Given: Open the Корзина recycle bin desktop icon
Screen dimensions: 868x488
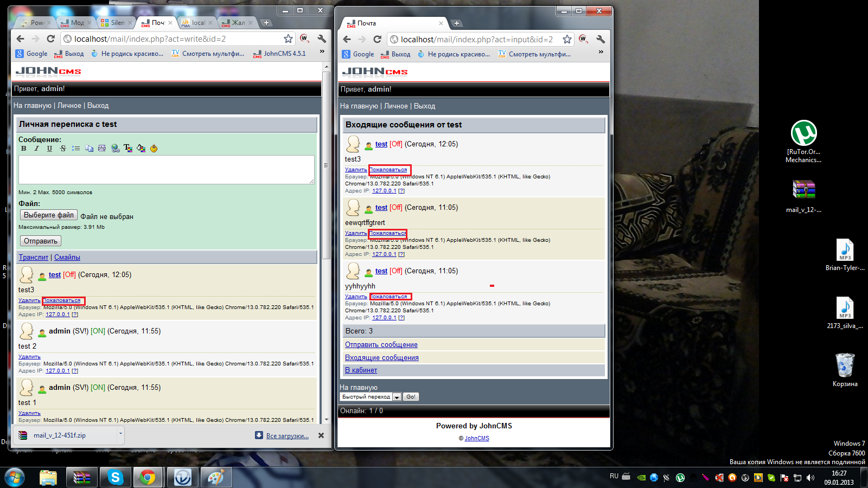Looking at the screenshot, I should [x=845, y=370].
